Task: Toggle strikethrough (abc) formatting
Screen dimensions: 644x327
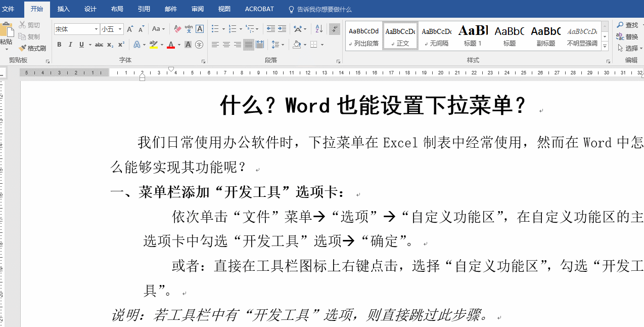Action: tap(99, 45)
